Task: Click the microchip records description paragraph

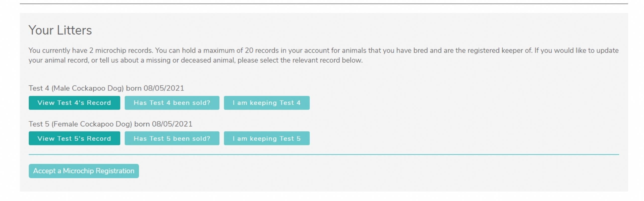Action: 323,55
